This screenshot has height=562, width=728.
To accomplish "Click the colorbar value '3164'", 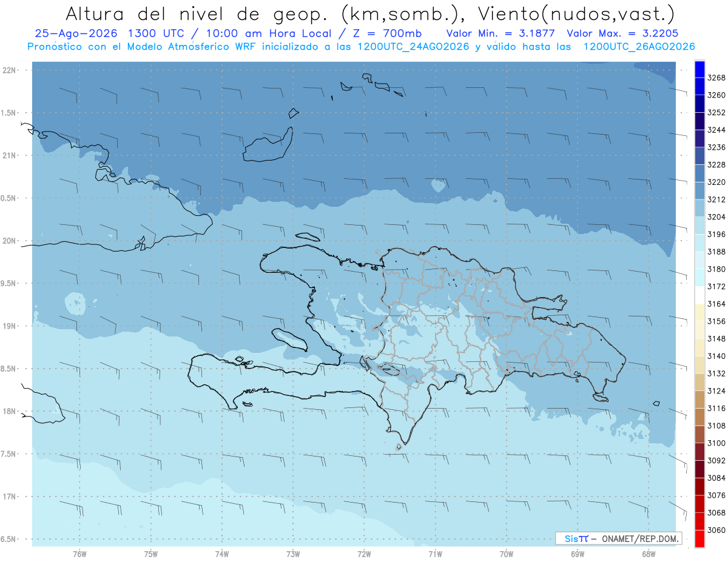I will [x=716, y=304].
